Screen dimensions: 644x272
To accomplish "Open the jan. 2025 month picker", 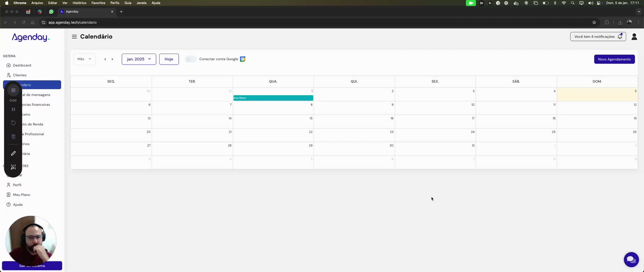I will coord(139,59).
